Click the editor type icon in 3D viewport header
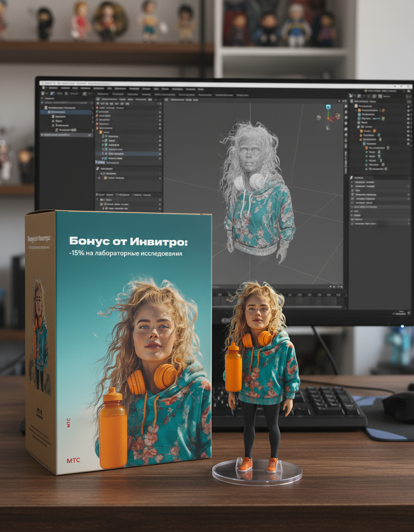 point(167,99)
